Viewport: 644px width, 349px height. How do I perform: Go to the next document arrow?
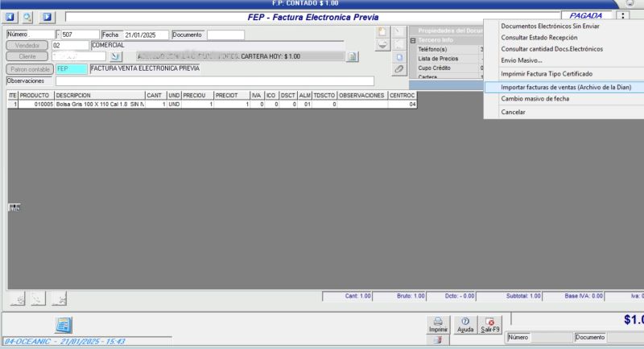pyautogui.click(x=47, y=16)
